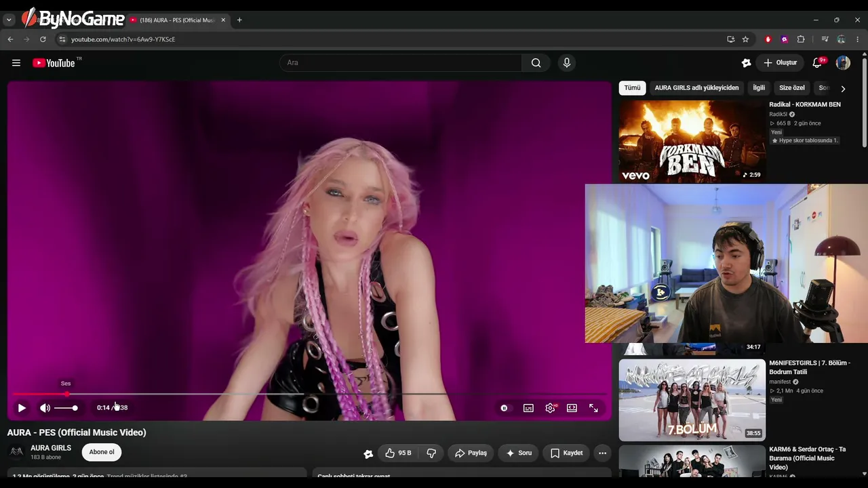Enter fullscreen in the video player
Viewport: 868px width, 488px height.
tap(593, 408)
